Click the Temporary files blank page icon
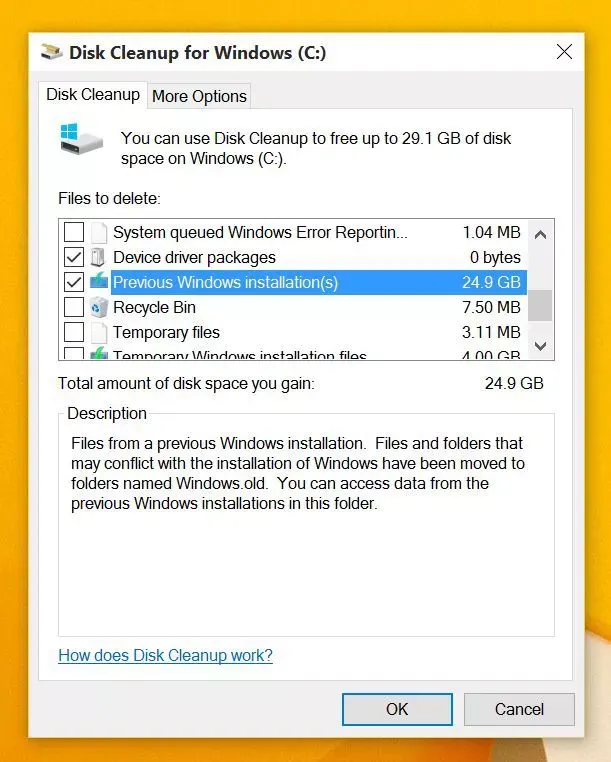 [99, 332]
